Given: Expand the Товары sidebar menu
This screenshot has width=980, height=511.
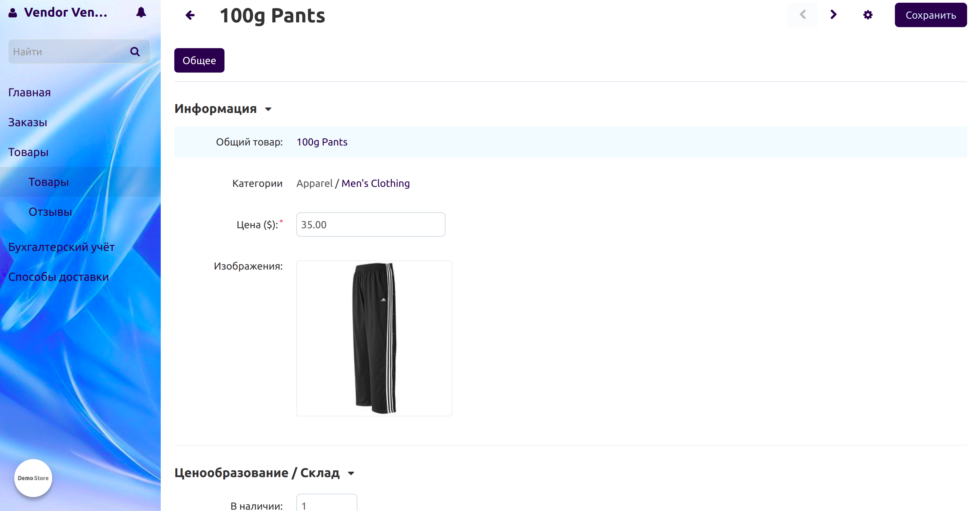Looking at the screenshot, I should pos(28,152).
